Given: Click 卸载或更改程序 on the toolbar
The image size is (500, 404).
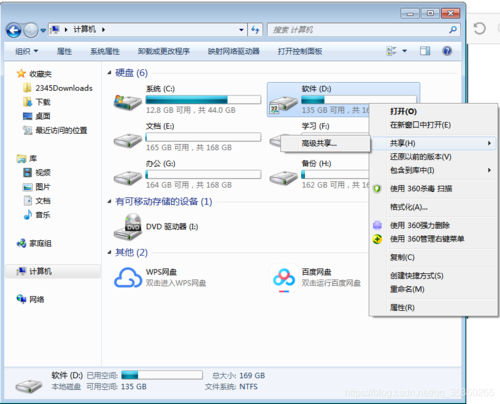Looking at the screenshot, I should (x=164, y=51).
